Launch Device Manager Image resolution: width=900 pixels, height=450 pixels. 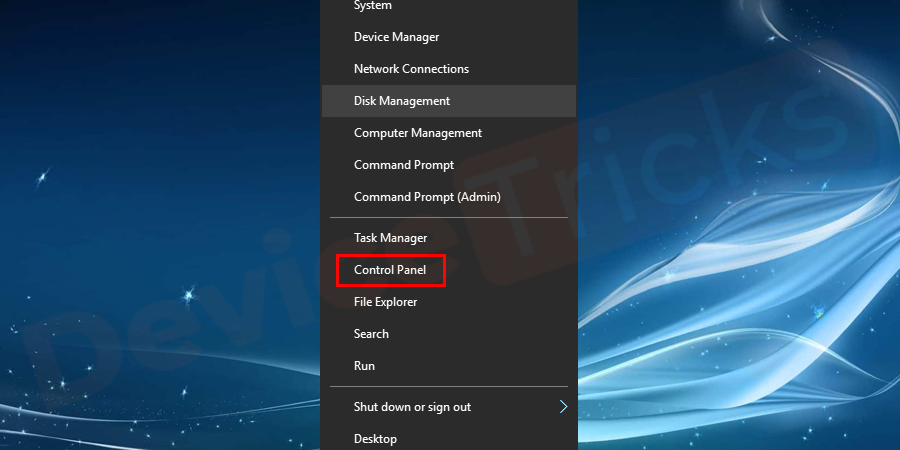click(x=396, y=37)
